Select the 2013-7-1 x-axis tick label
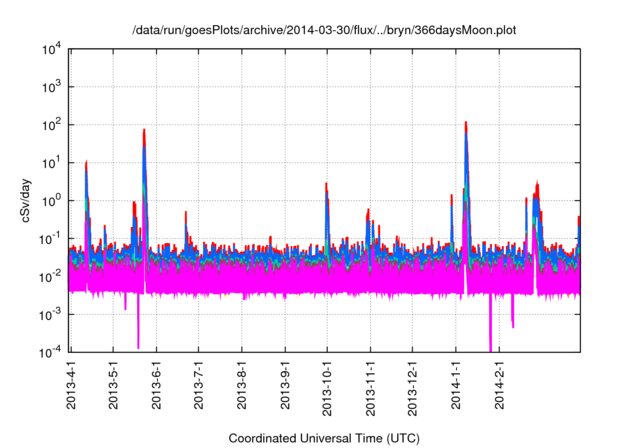The width and height of the screenshot is (640, 448). pyautogui.click(x=198, y=389)
